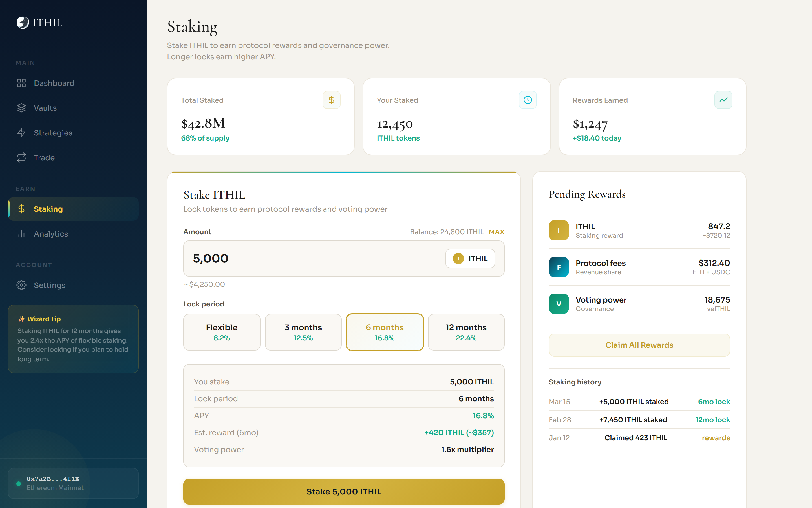Click the ITHIL logo icon
The height and width of the screenshot is (508, 812).
pos(23,23)
